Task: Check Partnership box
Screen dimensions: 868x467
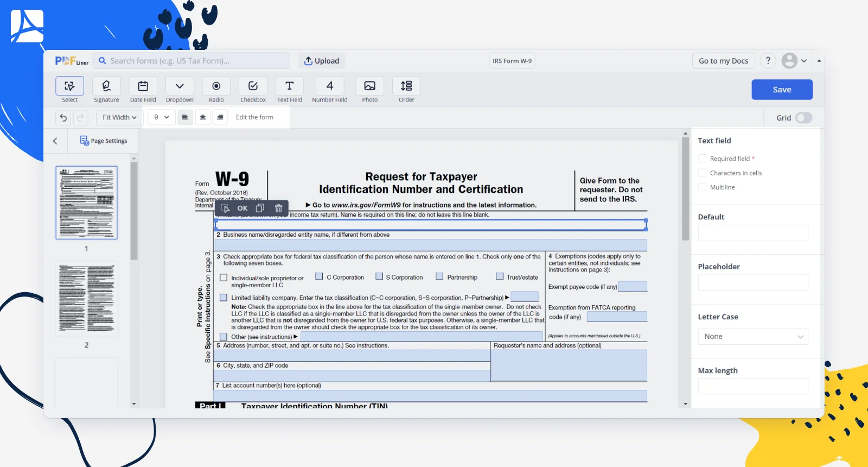Action: click(x=439, y=276)
